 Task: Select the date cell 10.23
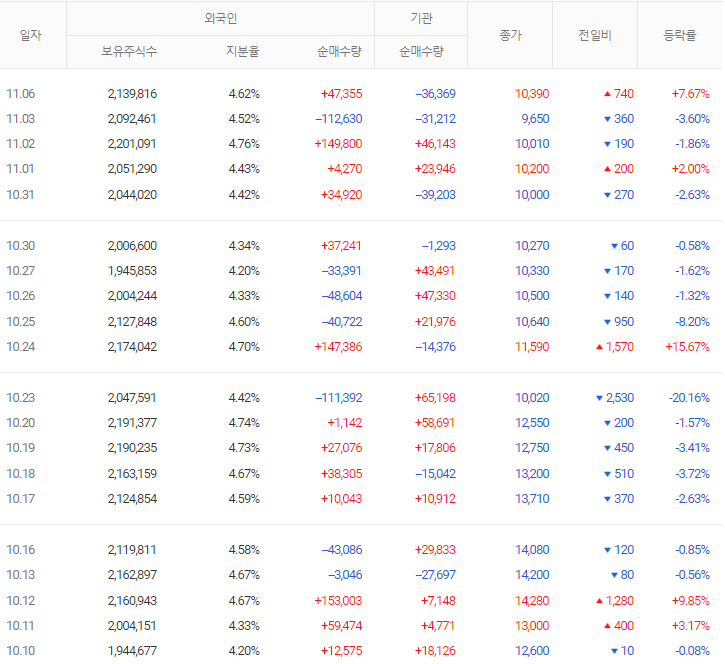[21, 397]
